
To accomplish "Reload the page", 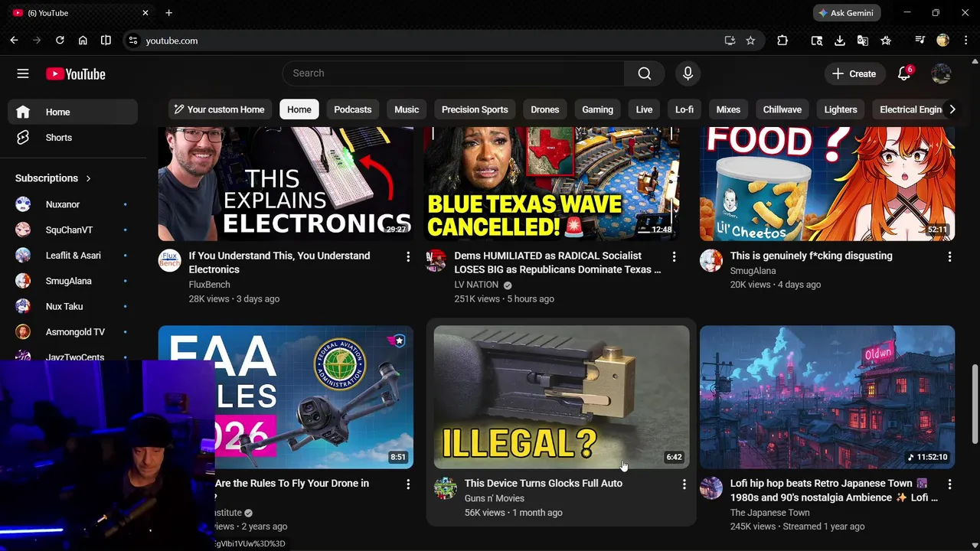I will click(60, 41).
